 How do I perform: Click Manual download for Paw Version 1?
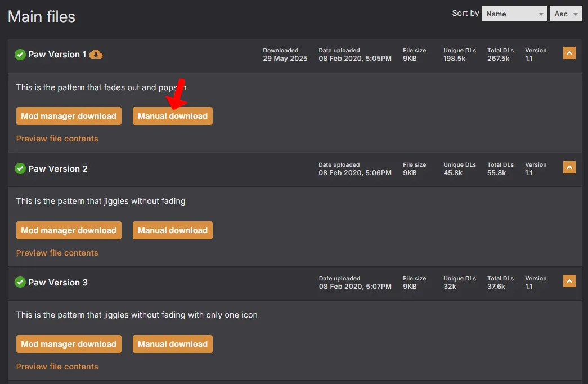173,116
